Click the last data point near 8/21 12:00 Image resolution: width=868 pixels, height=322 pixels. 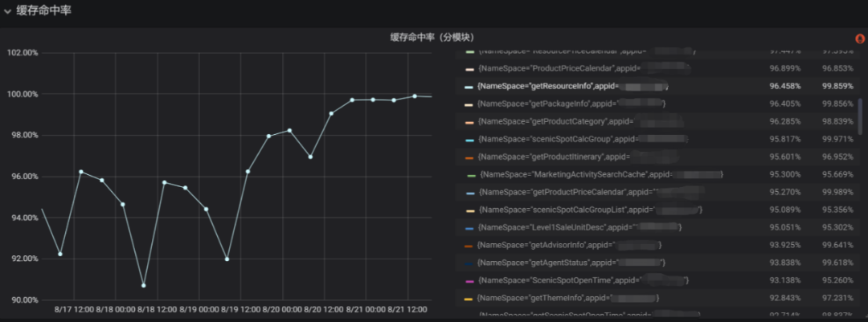pos(415,96)
